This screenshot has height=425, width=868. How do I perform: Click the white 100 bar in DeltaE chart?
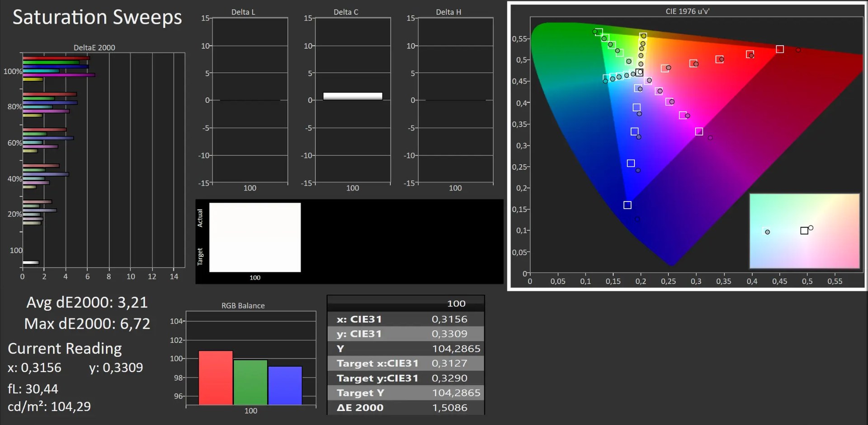tap(31, 262)
